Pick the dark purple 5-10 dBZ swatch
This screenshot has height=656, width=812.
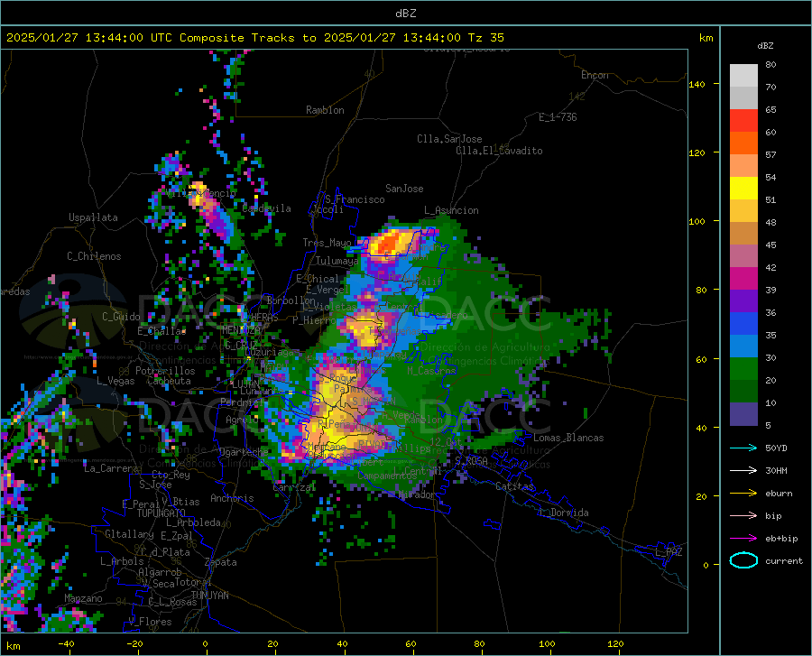[743, 414]
